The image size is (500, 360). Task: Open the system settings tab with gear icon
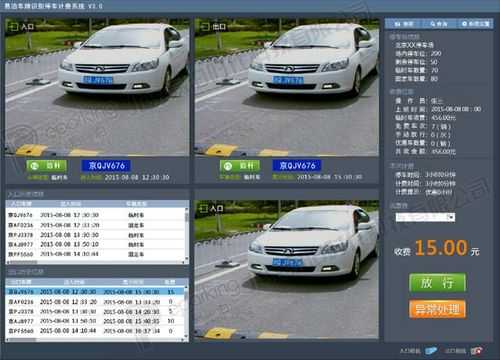pyautogui.click(x=475, y=24)
